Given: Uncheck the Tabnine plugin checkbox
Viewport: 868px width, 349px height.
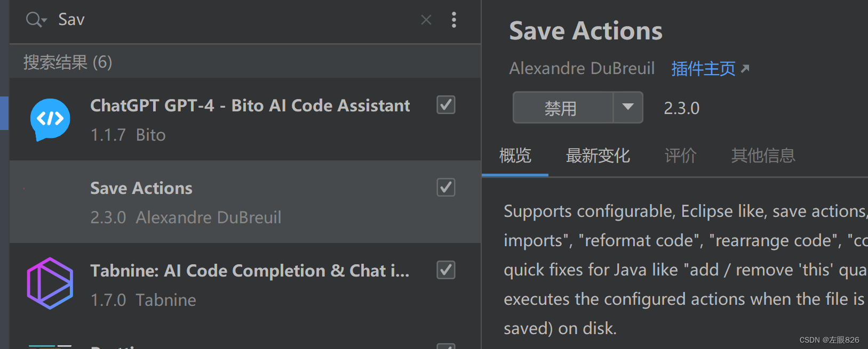Looking at the screenshot, I should 445,270.
